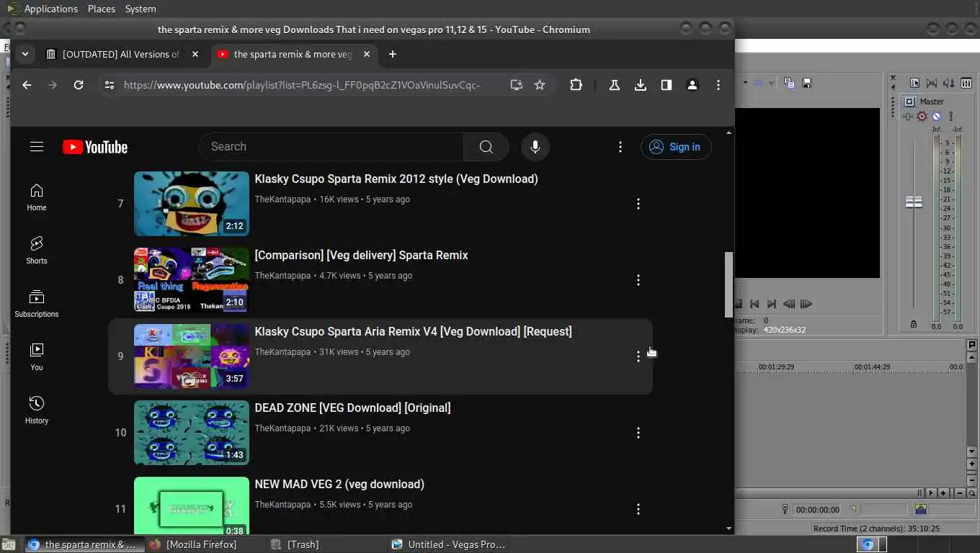Image resolution: width=980 pixels, height=553 pixels.
Task: Open the You section in sidebar
Action: (37, 357)
